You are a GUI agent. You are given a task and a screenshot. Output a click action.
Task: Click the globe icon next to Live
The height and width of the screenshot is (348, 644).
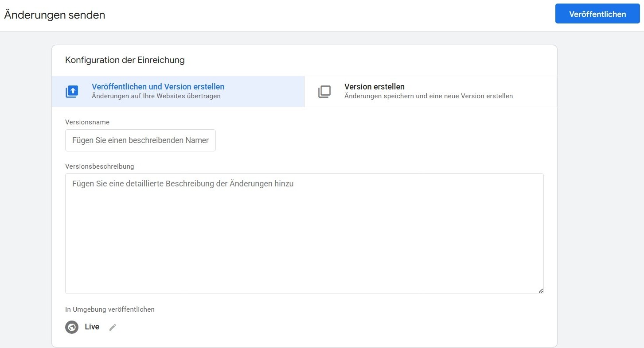(72, 327)
